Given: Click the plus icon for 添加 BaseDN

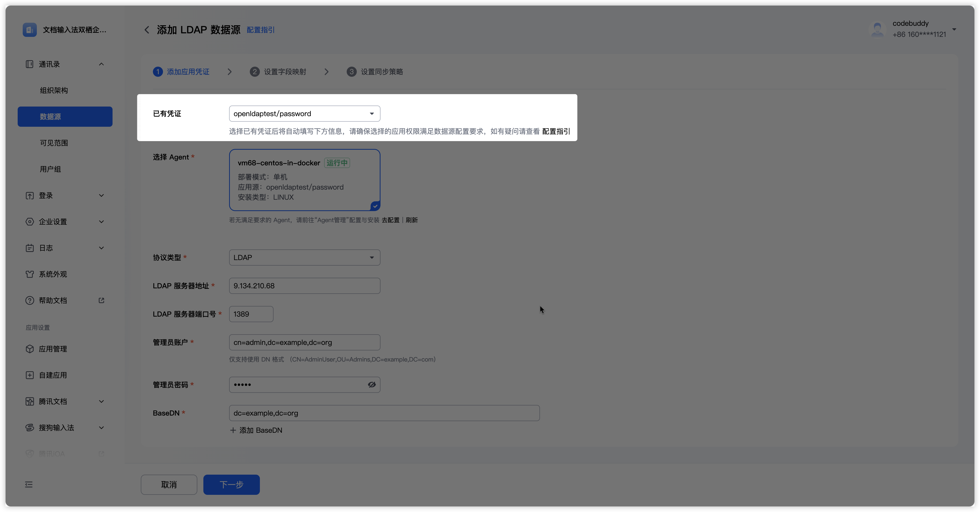Looking at the screenshot, I should pyautogui.click(x=233, y=430).
